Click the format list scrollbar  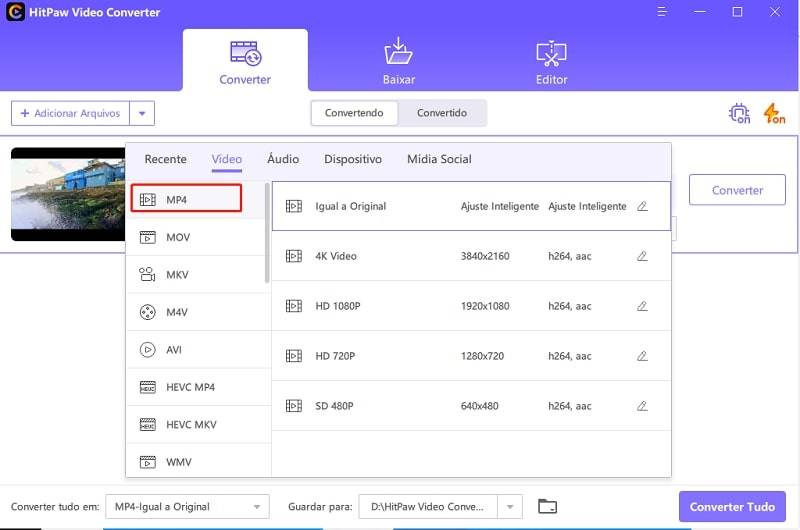[x=267, y=233]
